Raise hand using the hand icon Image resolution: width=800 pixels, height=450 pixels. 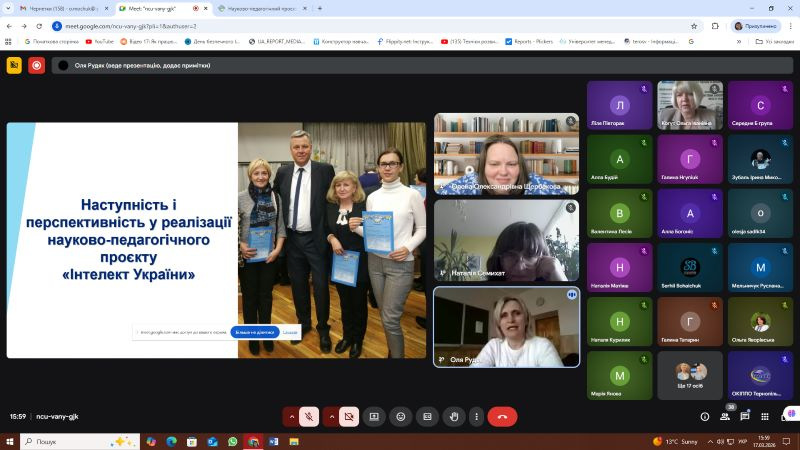(454, 416)
